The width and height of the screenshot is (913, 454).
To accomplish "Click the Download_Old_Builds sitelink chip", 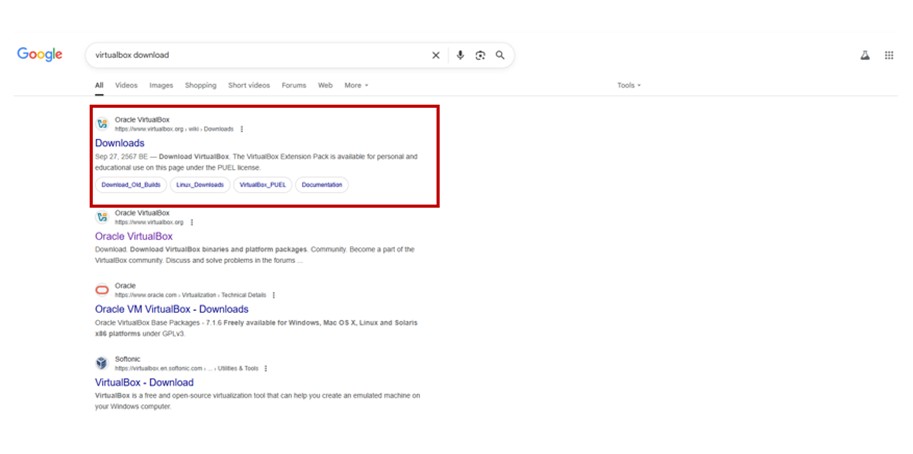I will tap(131, 185).
